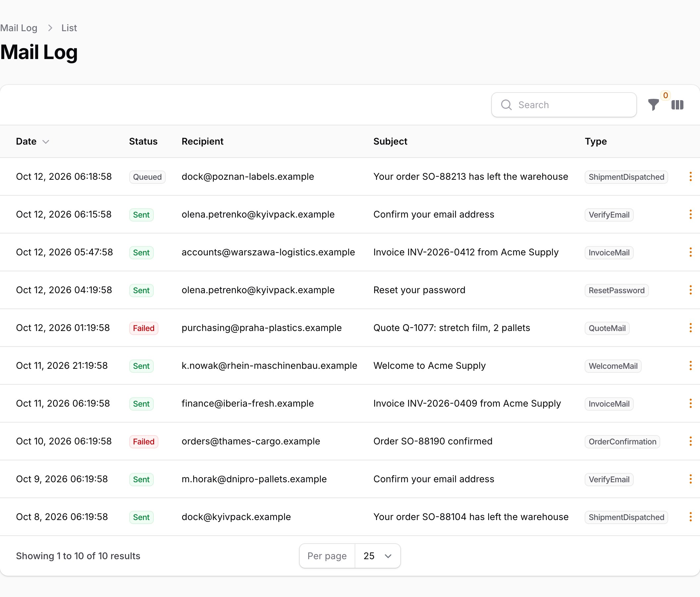Viewport: 700px width, 597px height.
Task: Open the Per page 25 dropdown
Action: click(x=378, y=556)
